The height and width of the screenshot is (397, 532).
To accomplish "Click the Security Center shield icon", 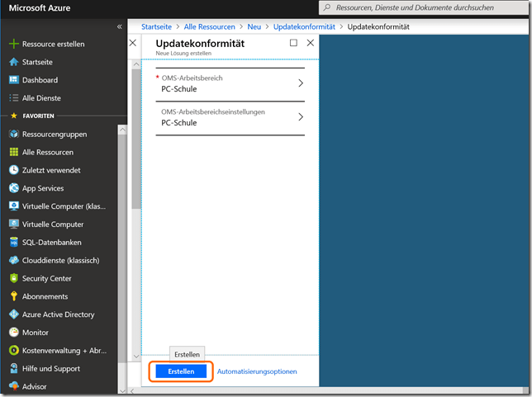I will point(13,278).
